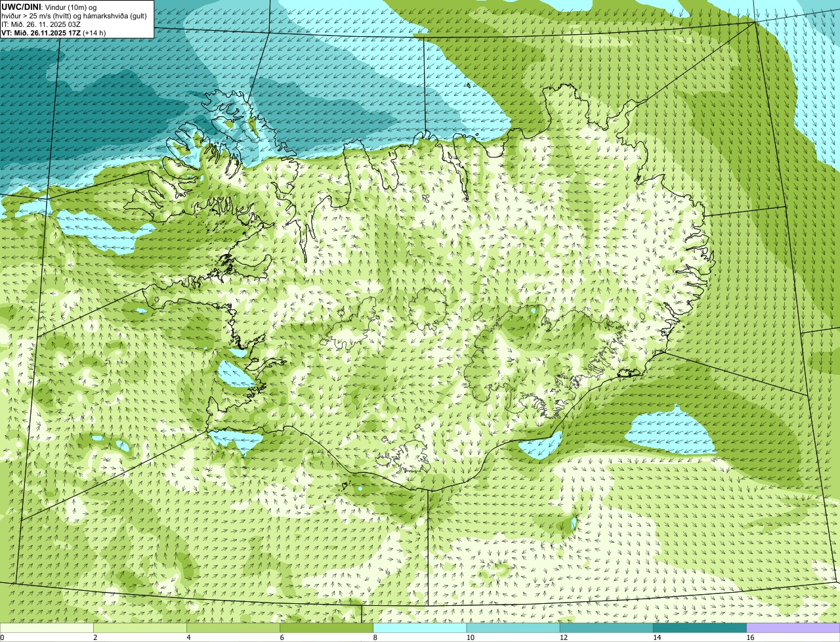This screenshot has height=642, width=840.
Task: Click the "16" legend scale label
Action: coord(751,637)
